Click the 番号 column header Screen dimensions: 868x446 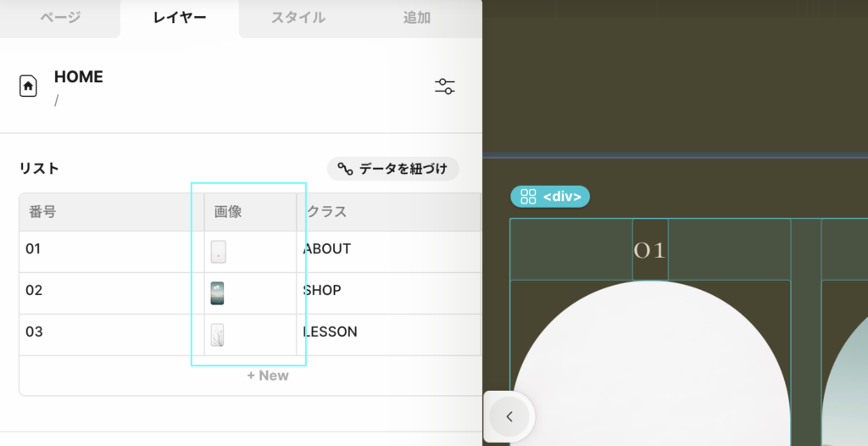pos(112,212)
